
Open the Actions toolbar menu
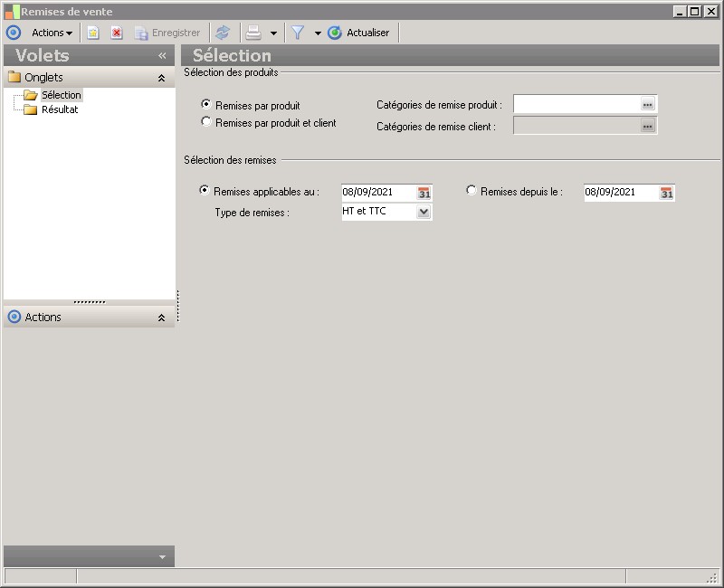click(52, 33)
